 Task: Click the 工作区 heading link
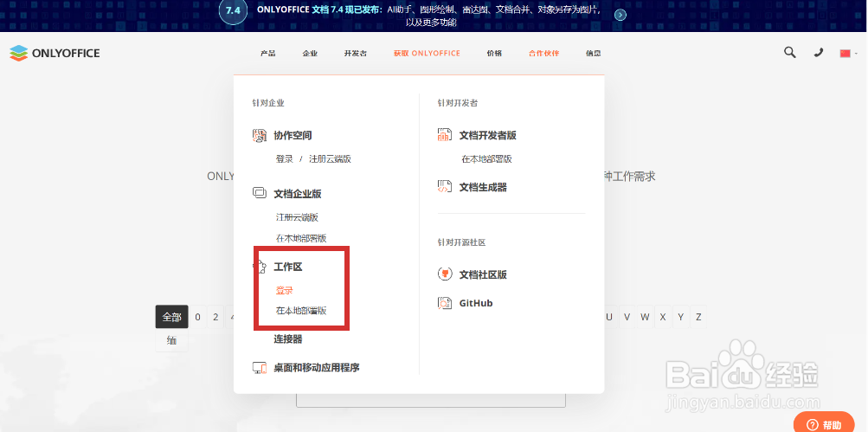coord(288,267)
